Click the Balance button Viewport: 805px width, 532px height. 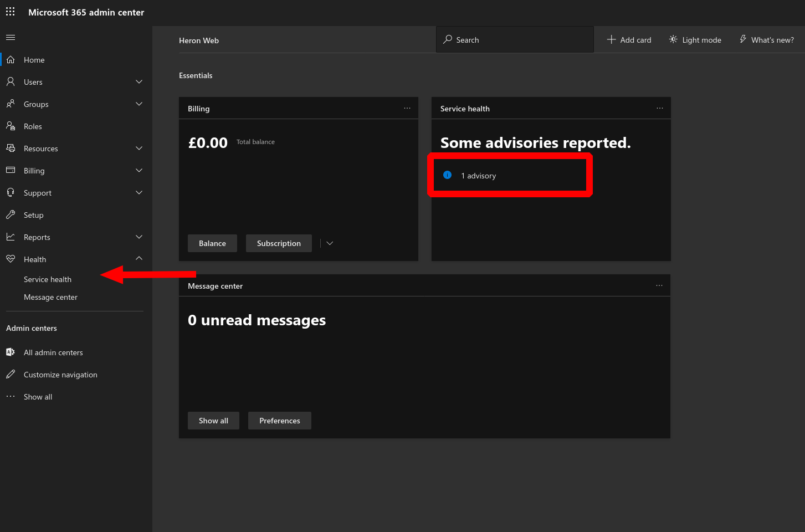point(212,243)
